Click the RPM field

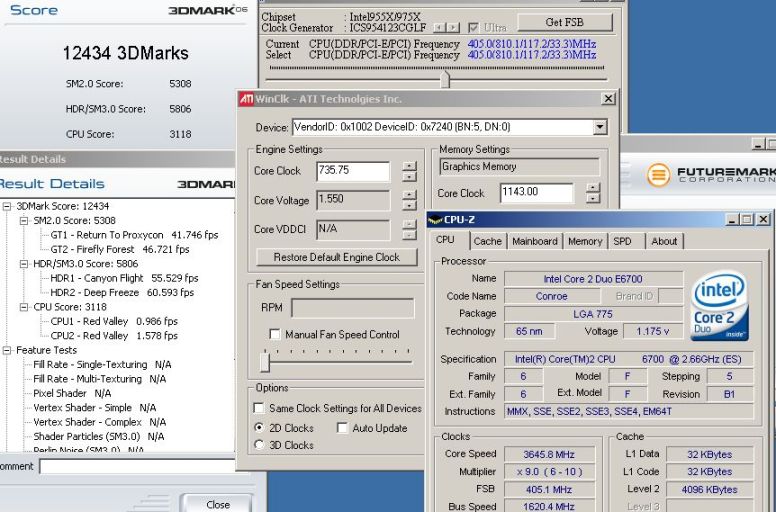pos(352,308)
